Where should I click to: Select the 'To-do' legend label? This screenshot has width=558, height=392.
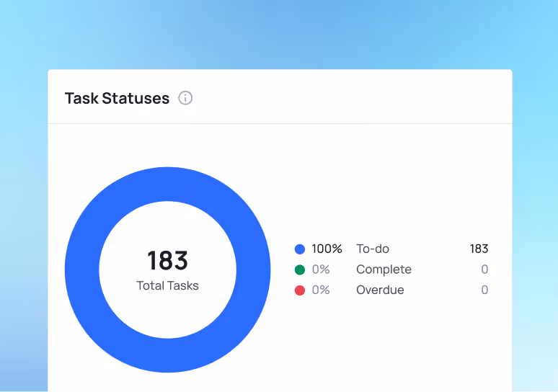click(x=373, y=249)
